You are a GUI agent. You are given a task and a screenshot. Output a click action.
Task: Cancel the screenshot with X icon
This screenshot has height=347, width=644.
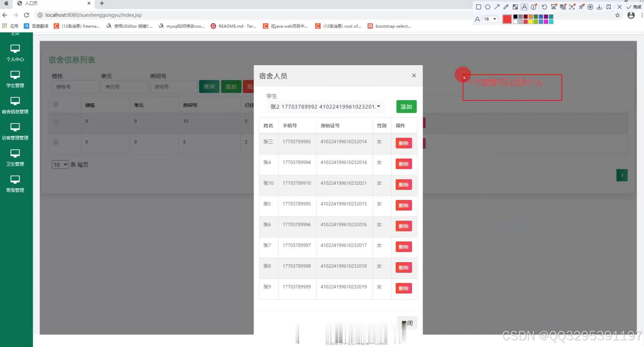click(x=619, y=7)
